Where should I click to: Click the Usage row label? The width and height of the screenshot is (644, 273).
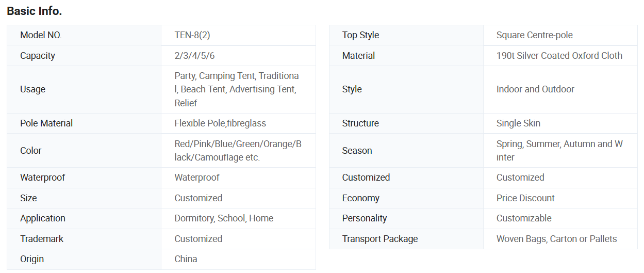32,89
